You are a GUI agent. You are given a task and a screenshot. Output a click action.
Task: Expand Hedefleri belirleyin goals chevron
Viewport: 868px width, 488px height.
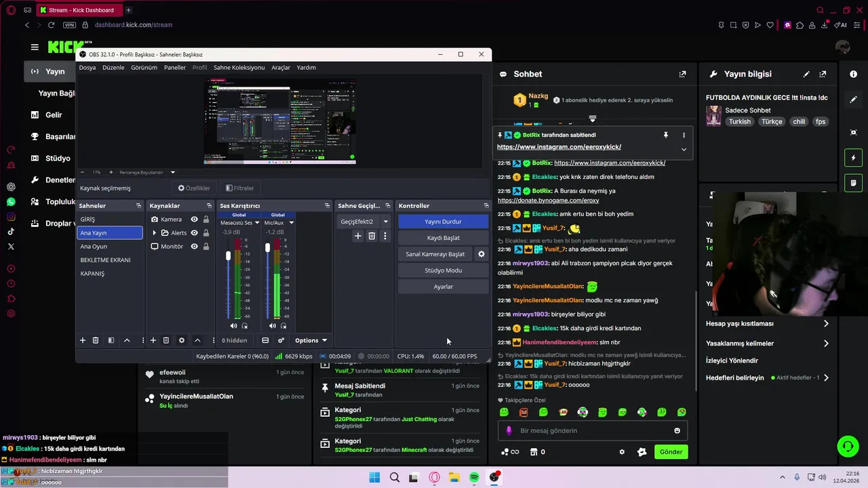coord(826,378)
